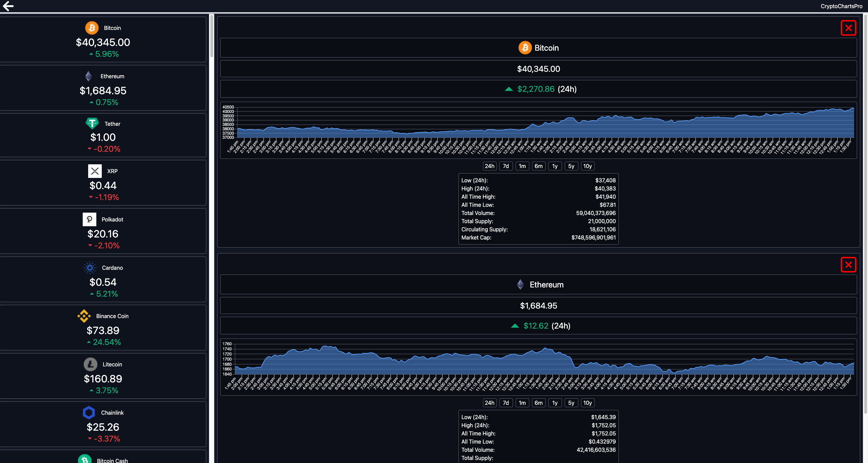Select 10y range for Ethereum chart
This screenshot has height=463, width=868.
pyautogui.click(x=588, y=403)
